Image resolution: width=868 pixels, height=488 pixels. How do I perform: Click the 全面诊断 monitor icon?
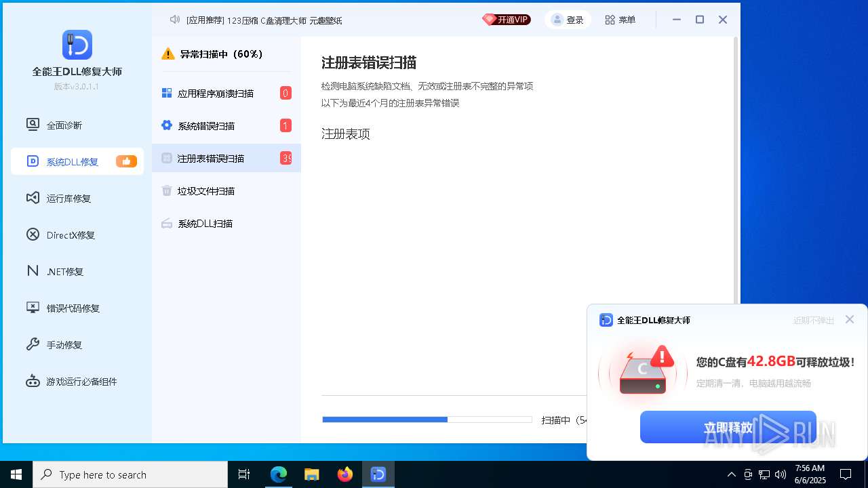pyautogui.click(x=33, y=125)
